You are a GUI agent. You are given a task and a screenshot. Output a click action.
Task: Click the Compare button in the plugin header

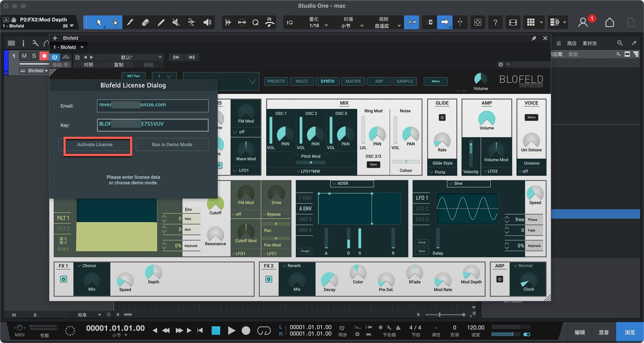pos(88,65)
